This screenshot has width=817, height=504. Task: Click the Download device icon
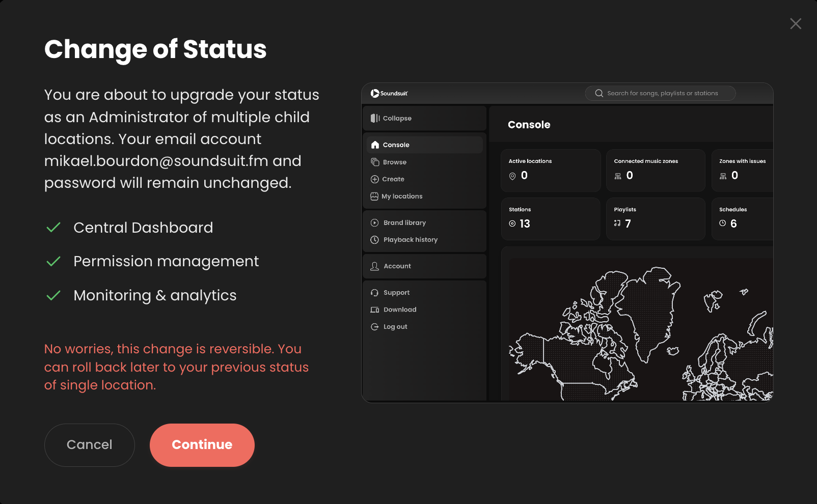coord(374,310)
